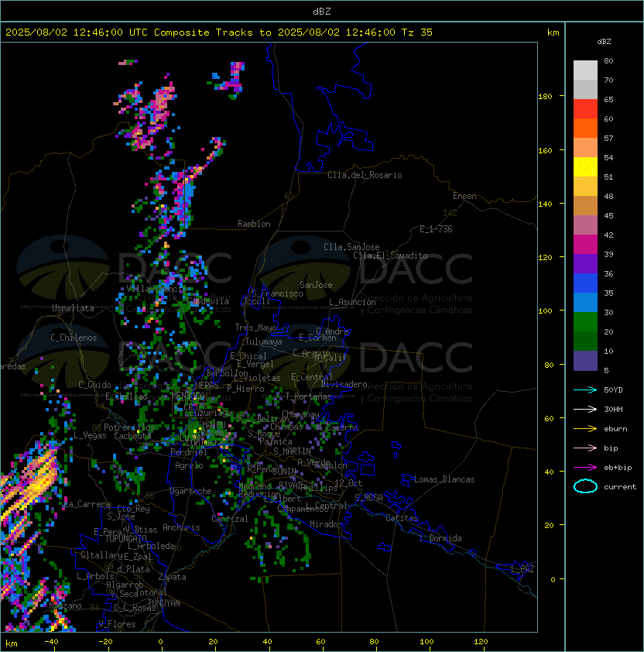Click the 'Encon' map label
Image resolution: width=644 pixels, height=652 pixels.
tap(464, 196)
